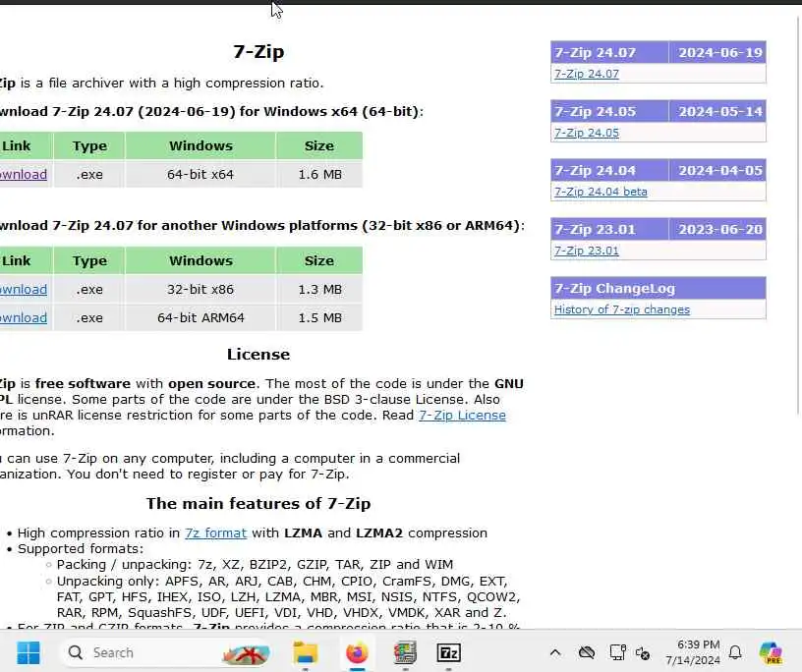The width and height of the screenshot is (802, 672).
Task: Click the main 7-Zip page title
Action: (x=258, y=52)
